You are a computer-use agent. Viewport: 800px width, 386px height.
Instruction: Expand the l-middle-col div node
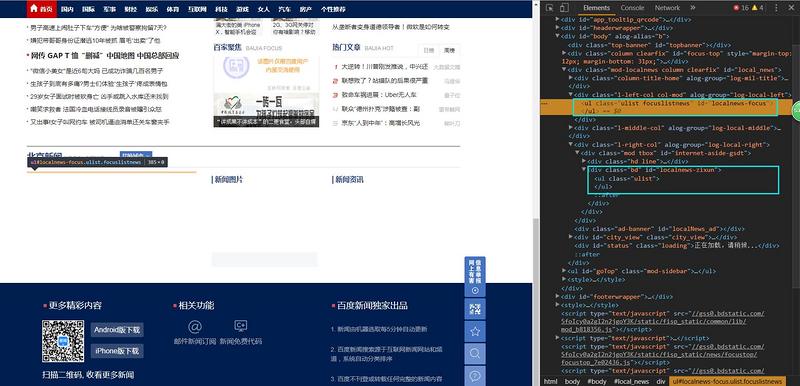[571, 128]
